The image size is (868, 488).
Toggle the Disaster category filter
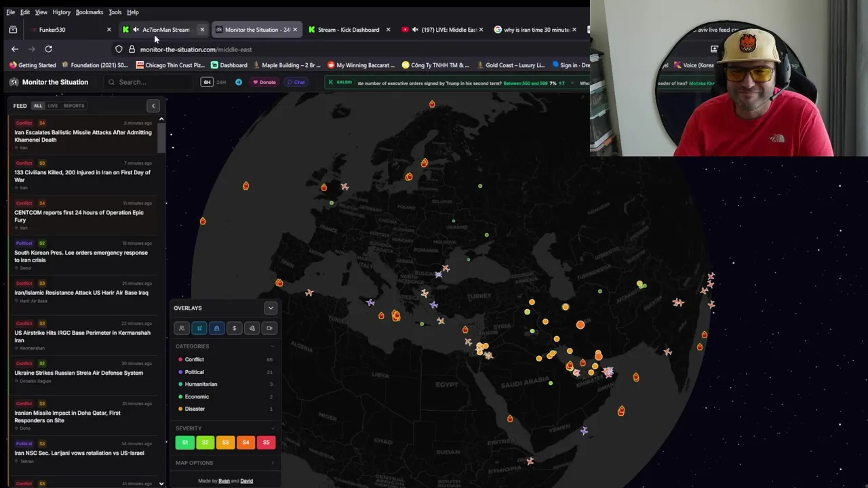click(224, 409)
